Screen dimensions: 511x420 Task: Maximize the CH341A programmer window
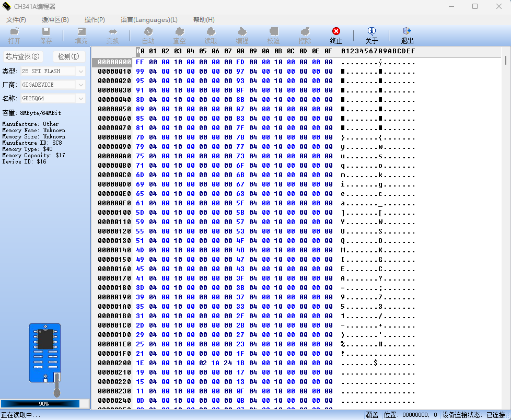click(475, 6)
